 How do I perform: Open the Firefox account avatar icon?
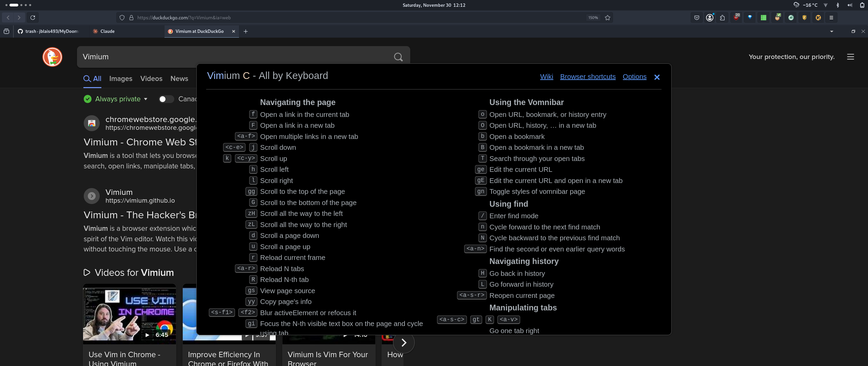point(710,18)
